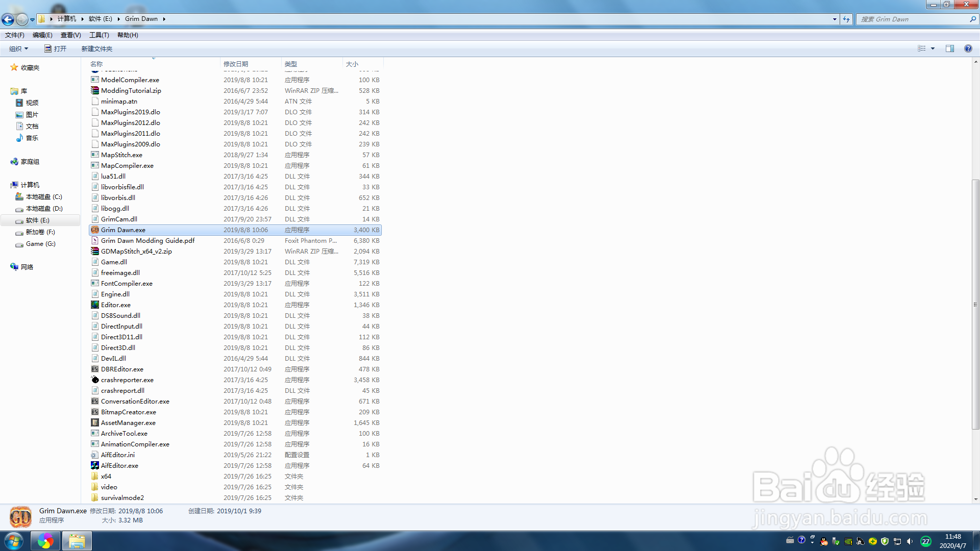Screen dimensions: 980x551
Task: Open the 工具(T) menu
Action: coord(99,35)
